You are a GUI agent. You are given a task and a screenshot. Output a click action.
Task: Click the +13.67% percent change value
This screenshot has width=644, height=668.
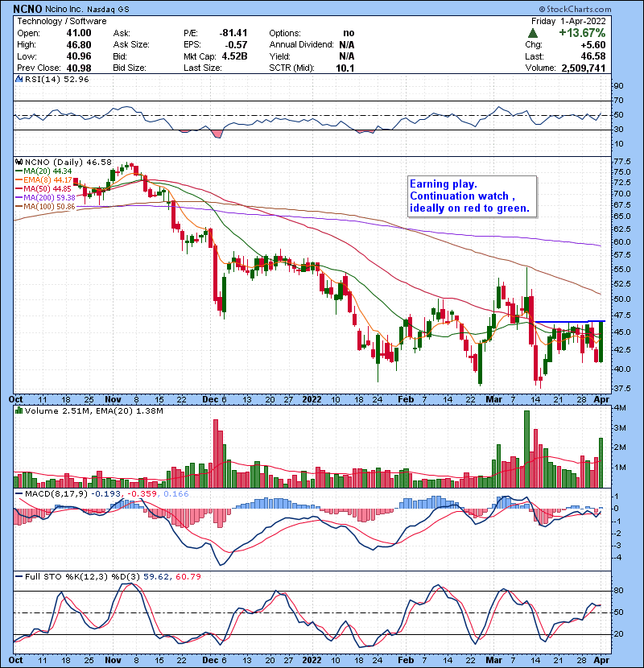pos(582,33)
